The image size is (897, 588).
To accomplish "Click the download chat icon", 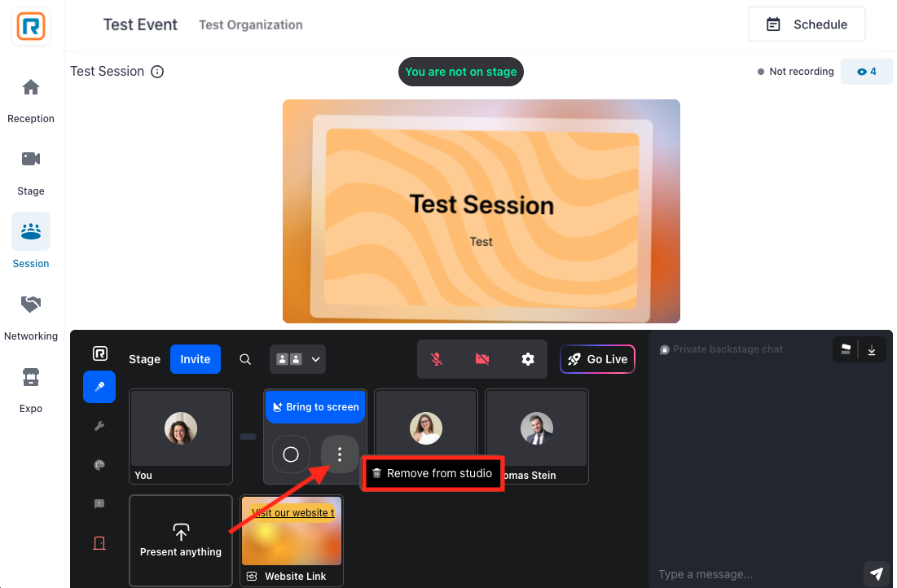I will (x=872, y=350).
